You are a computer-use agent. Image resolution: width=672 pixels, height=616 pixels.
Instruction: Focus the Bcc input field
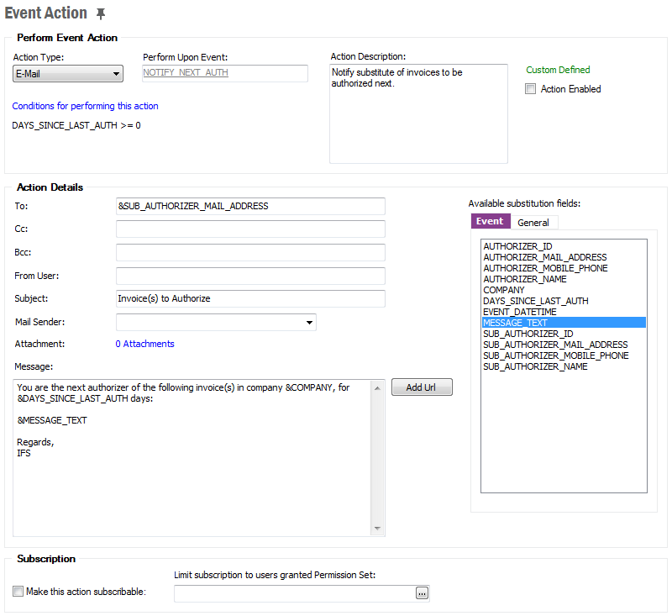[250, 253]
